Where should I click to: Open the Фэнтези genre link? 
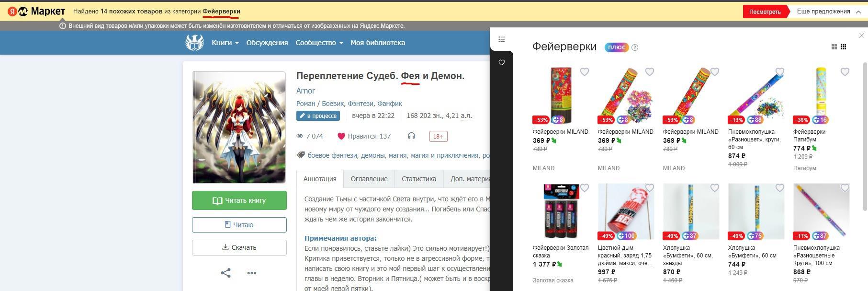[x=361, y=104]
